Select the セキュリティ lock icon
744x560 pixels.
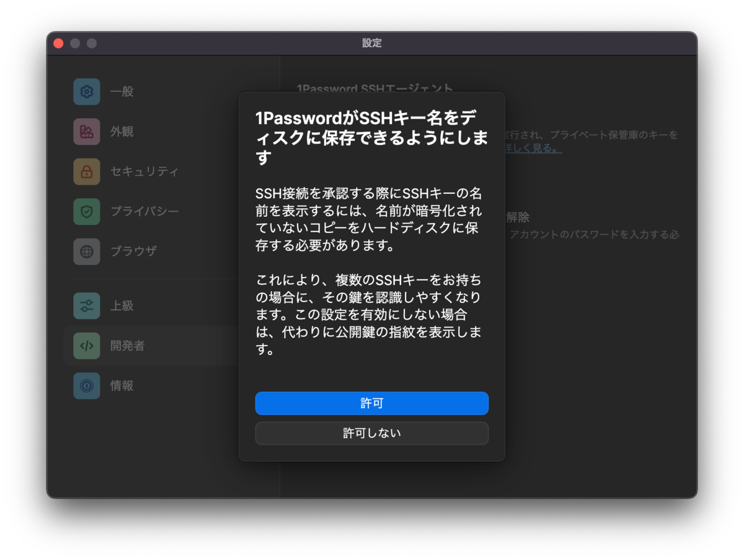(87, 172)
